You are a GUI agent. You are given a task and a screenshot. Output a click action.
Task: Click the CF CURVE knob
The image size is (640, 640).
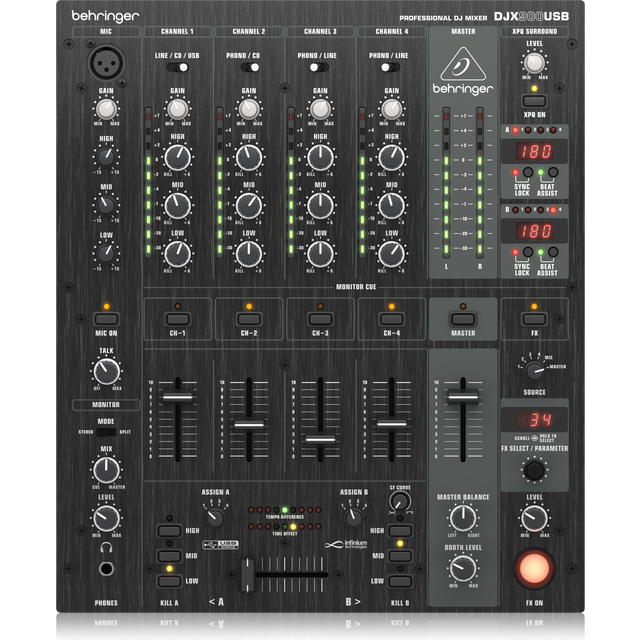coord(400,500)
